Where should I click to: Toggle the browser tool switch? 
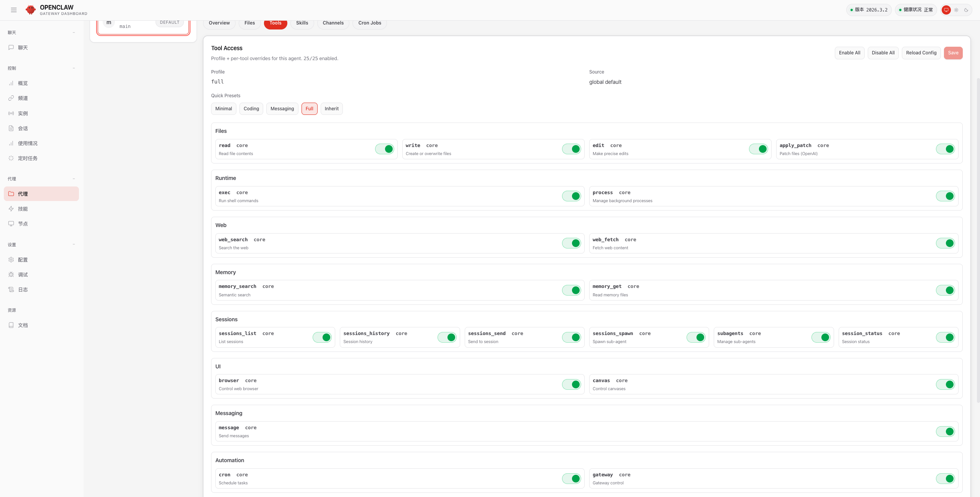[x=571, y=384]
